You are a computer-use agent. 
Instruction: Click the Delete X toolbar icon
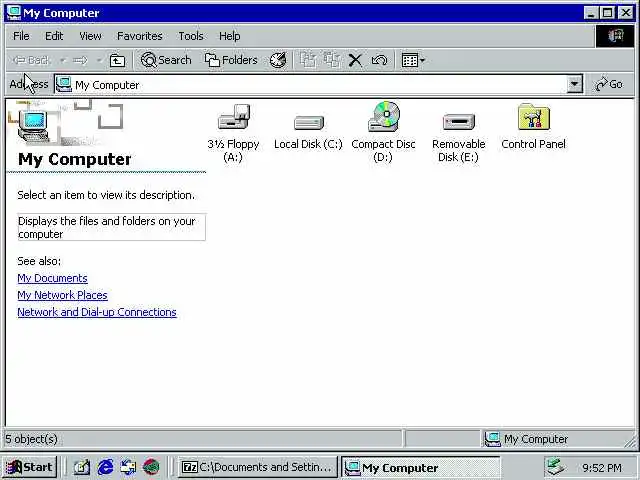pyautogui.click(x=355, y=60)
